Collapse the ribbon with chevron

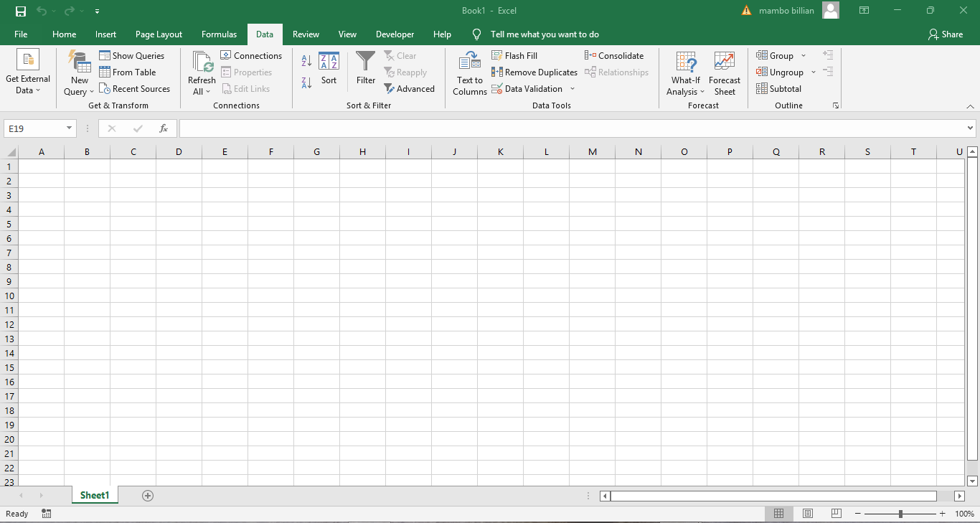970,106
